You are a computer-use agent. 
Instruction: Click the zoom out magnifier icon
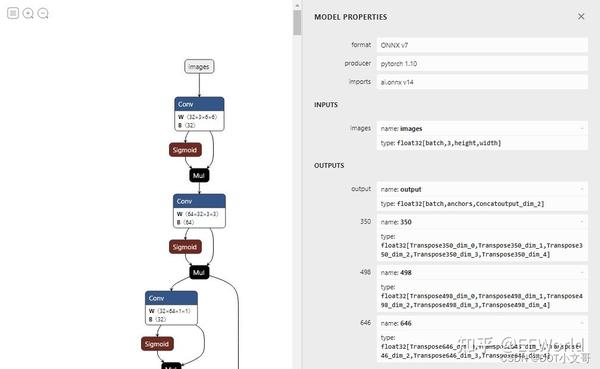(43, 13)
